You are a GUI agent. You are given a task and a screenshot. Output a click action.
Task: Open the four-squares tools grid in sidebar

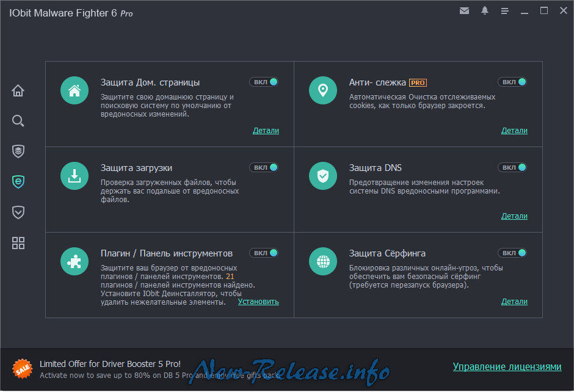pyautogui.click(x=18, y=242)
